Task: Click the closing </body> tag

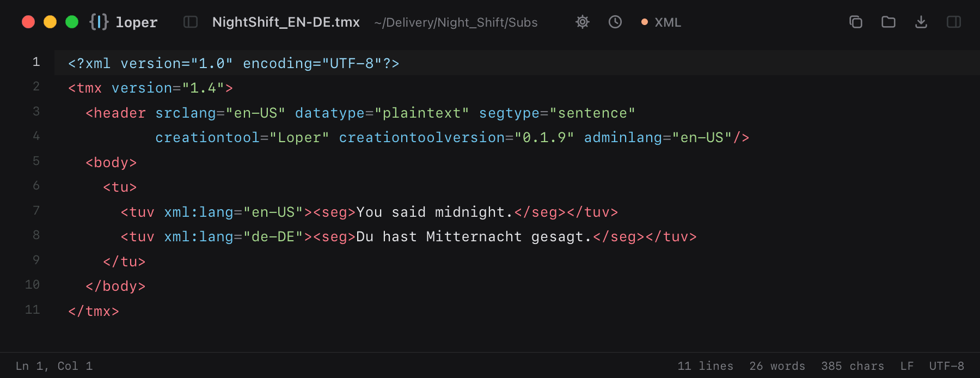Action: 115,286
